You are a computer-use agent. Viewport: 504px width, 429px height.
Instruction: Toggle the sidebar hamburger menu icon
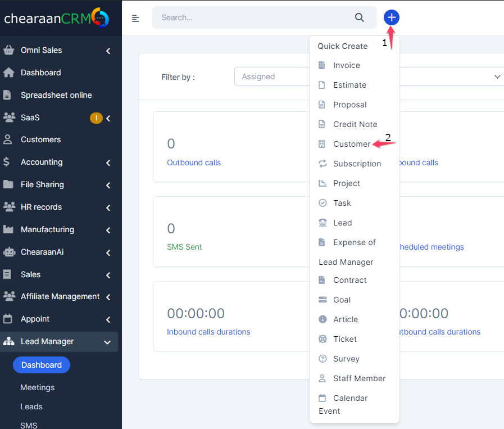coord(135,19)
